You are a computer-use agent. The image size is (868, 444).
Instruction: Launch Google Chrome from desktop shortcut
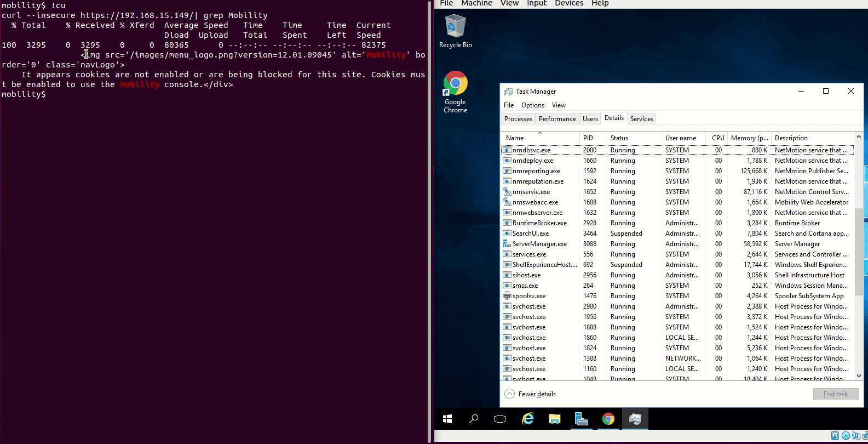pos(455,91)
